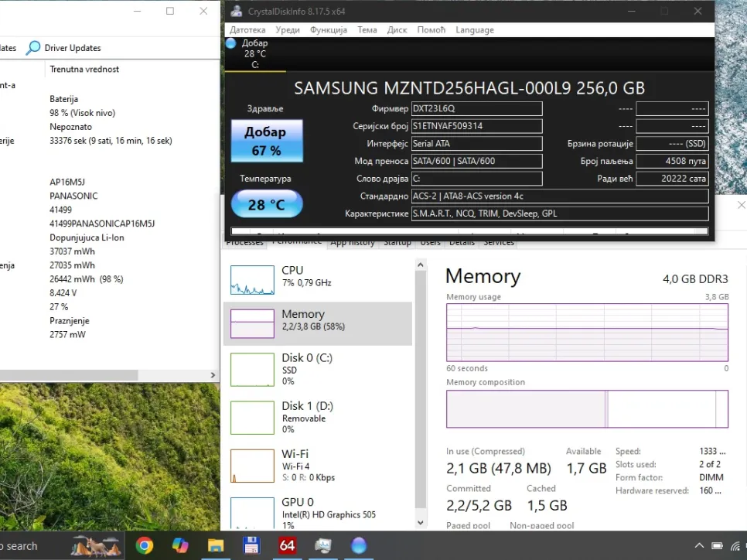Viewport: 747px width, 560px height.
Task: Click the 4,0 GB DDR3 memory label
Action: point(695,278)
